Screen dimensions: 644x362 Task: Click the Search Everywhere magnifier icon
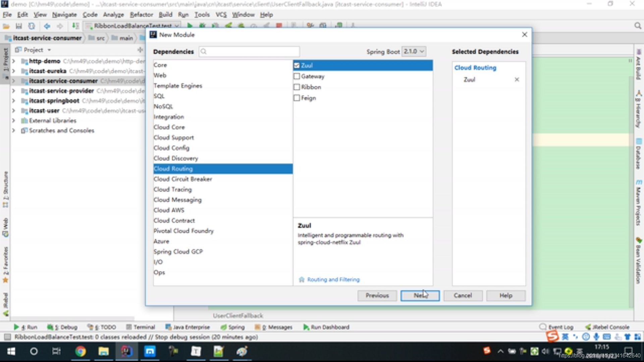638,26
